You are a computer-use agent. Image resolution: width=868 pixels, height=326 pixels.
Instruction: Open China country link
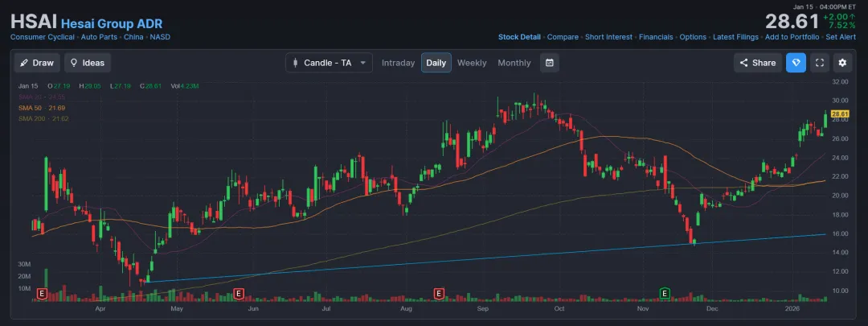click(x=133, y=37)
